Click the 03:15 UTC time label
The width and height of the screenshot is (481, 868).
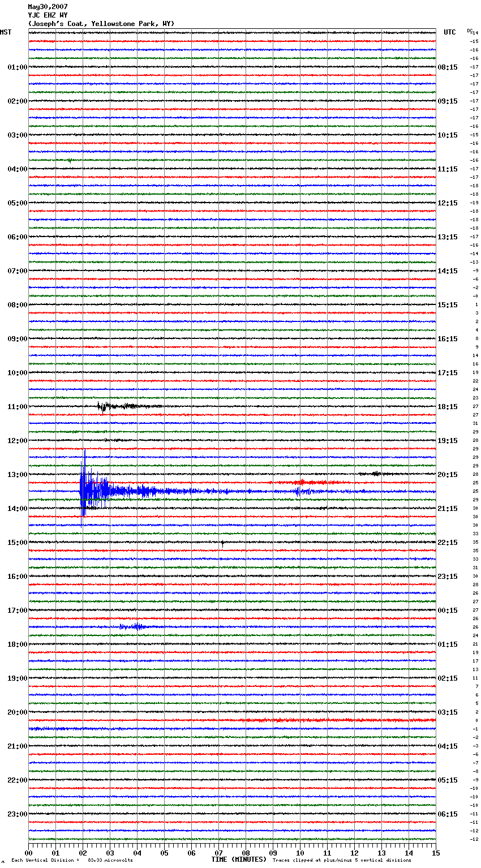click(448, 712)
